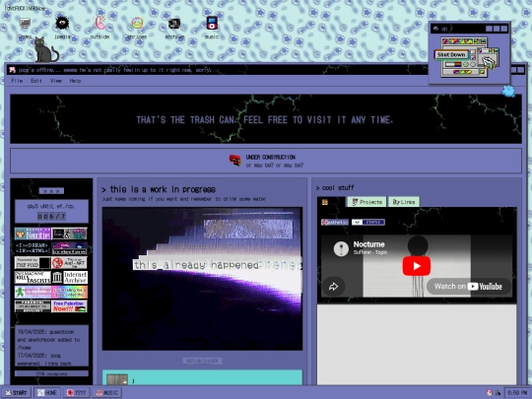
Task: Click the teal box below the image
Action: click(x=202, y=377)
